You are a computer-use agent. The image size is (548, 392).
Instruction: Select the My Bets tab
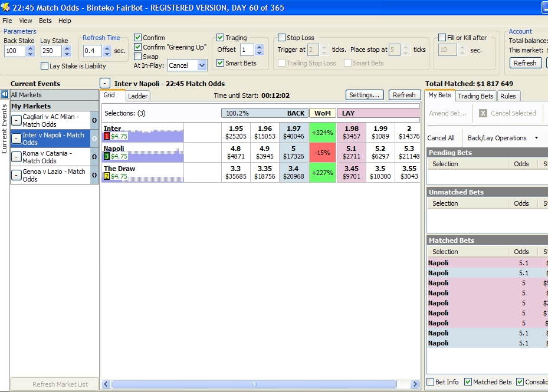(x=439, y=95)
